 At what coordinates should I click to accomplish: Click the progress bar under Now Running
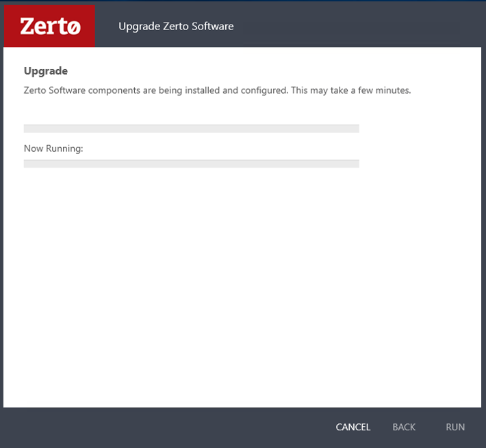coord(192,163)
